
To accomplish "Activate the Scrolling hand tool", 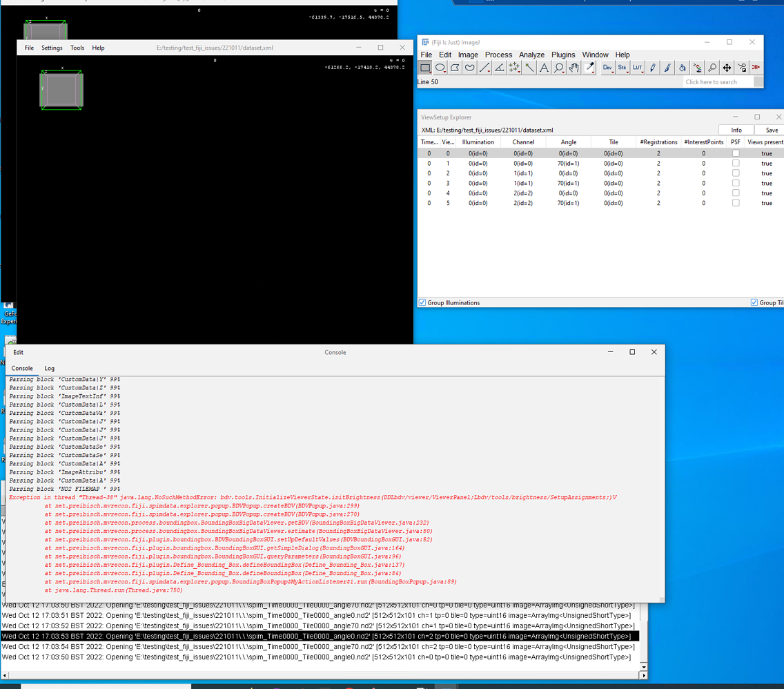I will click(573, 67).
